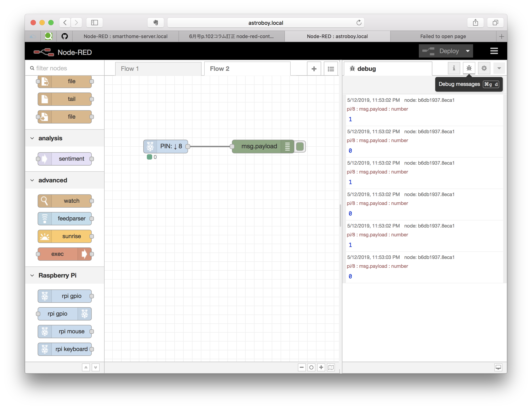The height and width of the screenshot is (409, 532).
Task: Open the debug messages panel
Action: (x=469, y=68)
